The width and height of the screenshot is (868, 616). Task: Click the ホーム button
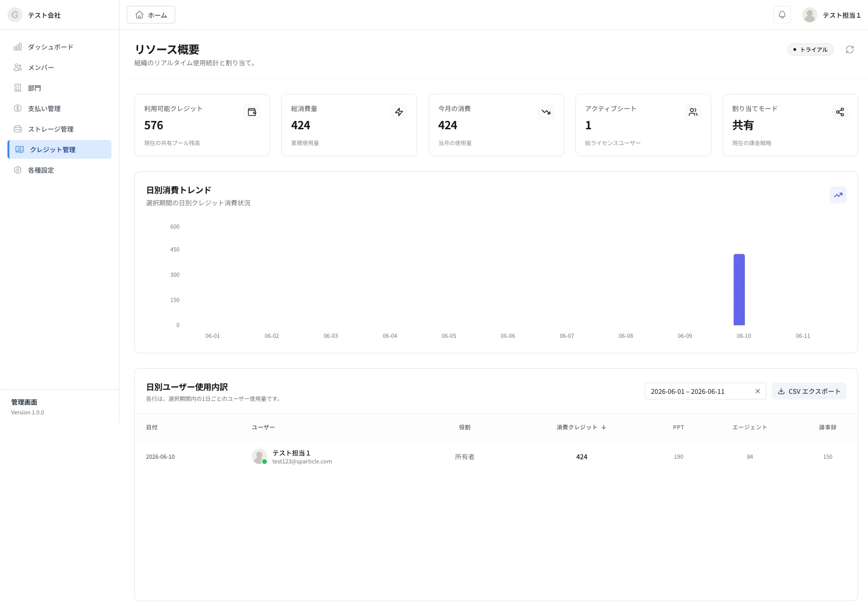(151, 15)
